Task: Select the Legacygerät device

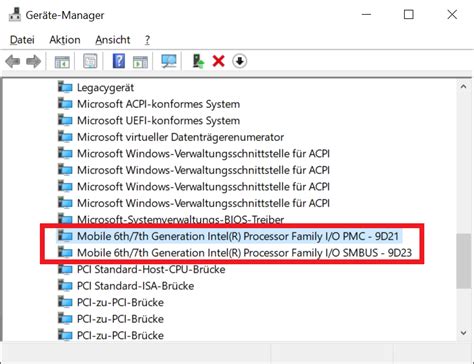Action: pos(105,88)
